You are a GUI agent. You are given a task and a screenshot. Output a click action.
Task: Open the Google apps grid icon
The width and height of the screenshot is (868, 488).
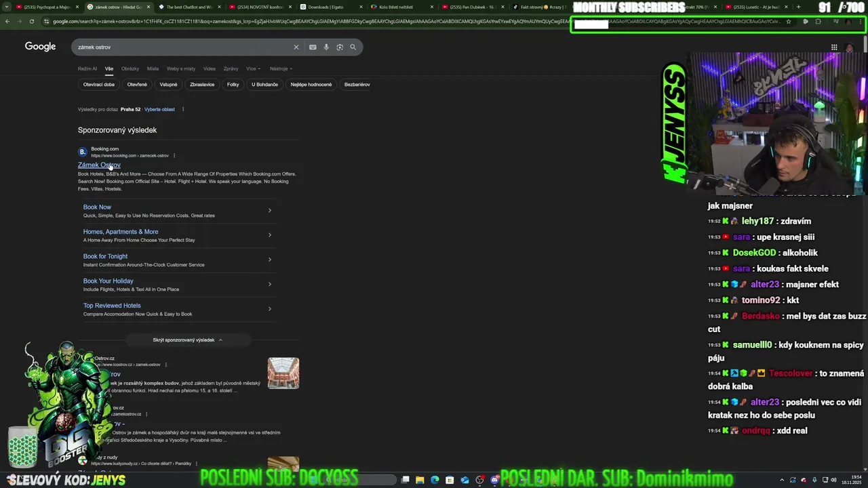click(x=834, y=47)
